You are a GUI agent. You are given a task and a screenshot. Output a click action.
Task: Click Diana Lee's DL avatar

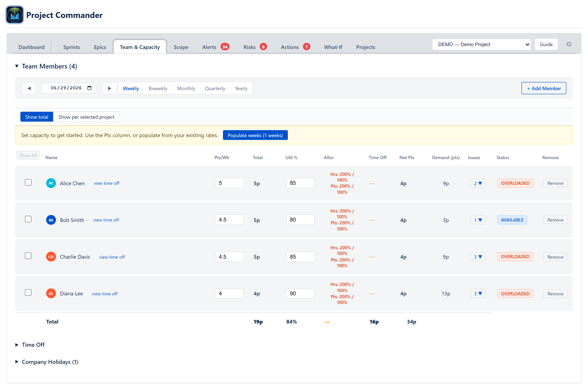coord(51,294)
